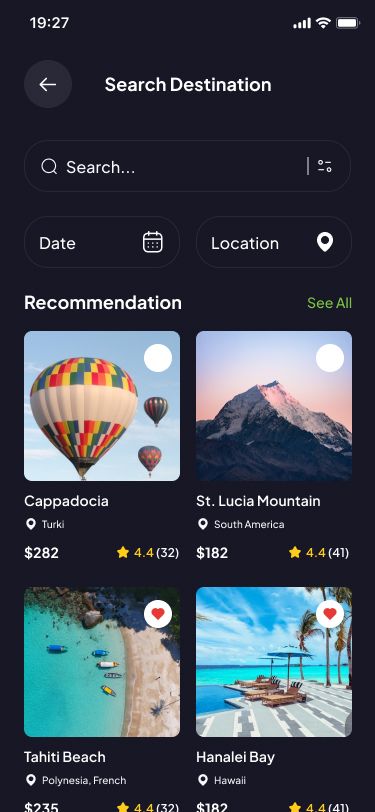Screen dimensions: 375x812
Task: Click the star rating for Cappadocia
Action: (148, 553)
